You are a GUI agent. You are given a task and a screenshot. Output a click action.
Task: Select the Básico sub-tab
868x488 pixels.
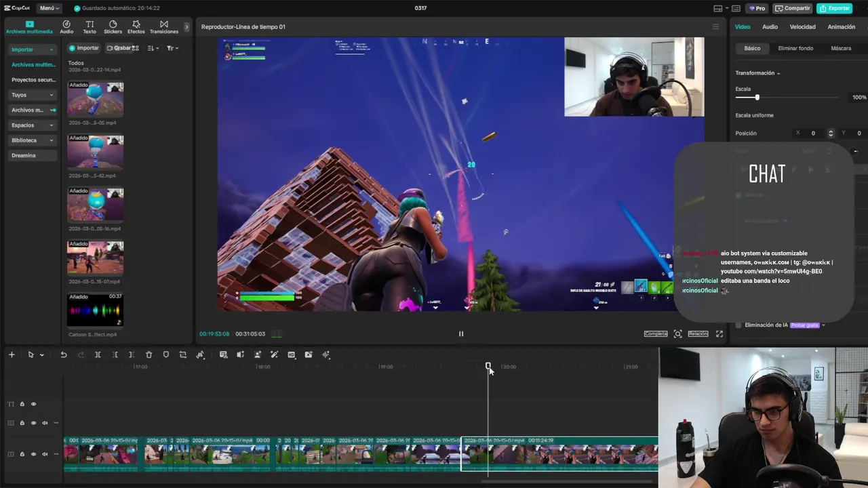752,48
